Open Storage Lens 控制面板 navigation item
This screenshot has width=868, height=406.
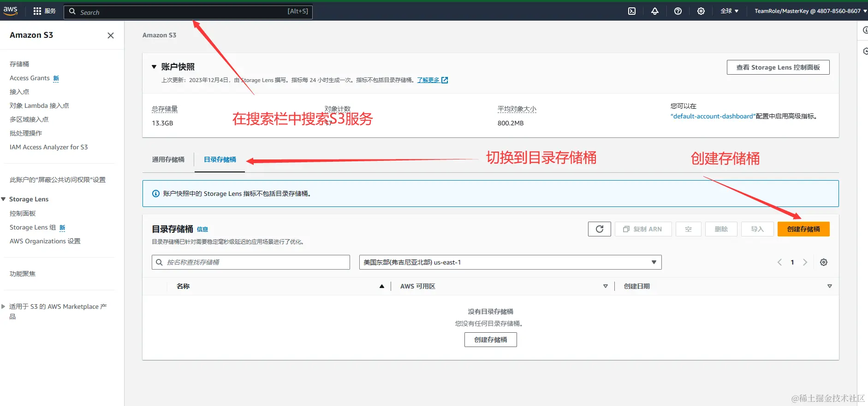click(23, 213)
